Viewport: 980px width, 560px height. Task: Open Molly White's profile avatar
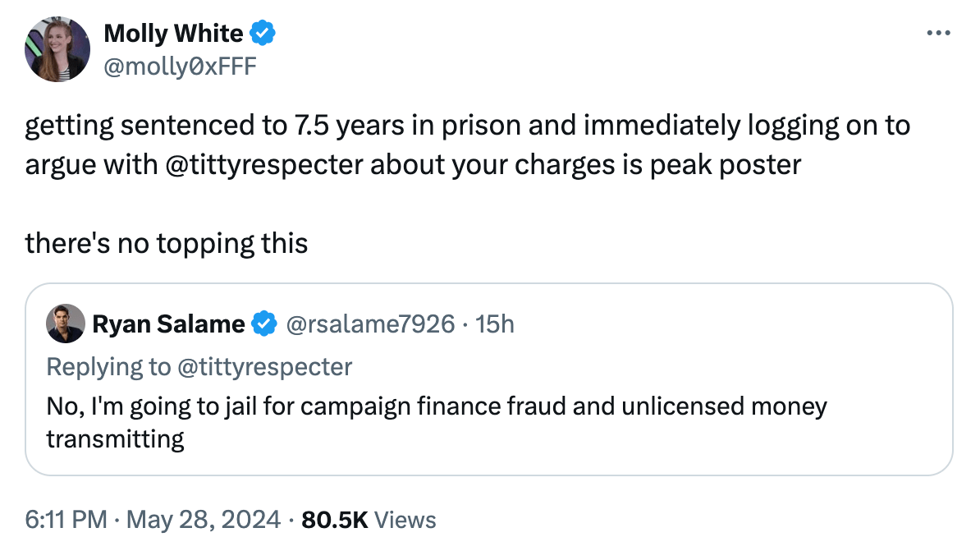coord(57,48)
